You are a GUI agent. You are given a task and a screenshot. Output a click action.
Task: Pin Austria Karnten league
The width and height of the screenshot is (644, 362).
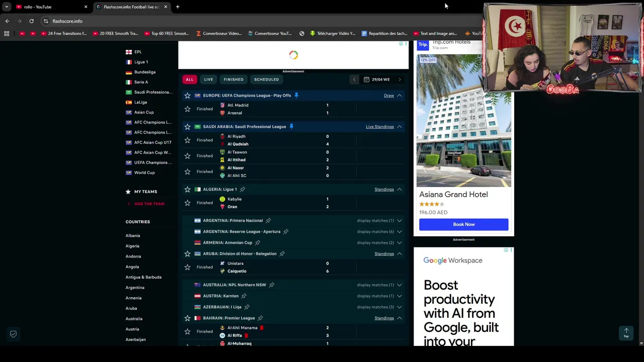pyautogui.click(x=244, y=296)
